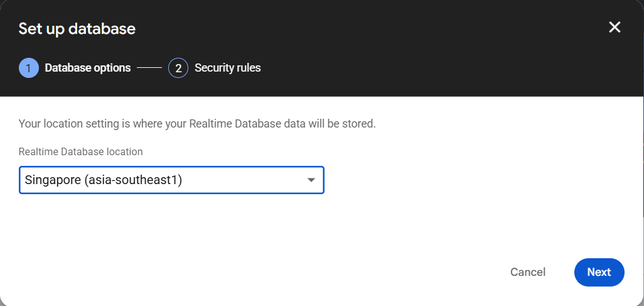
Task: Proceed with the Next button
Action: 599,272
